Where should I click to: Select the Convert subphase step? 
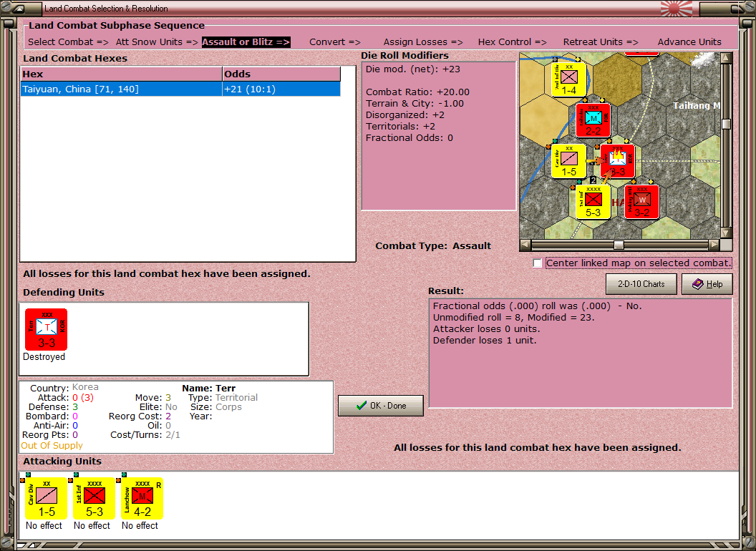click(335, 42)
